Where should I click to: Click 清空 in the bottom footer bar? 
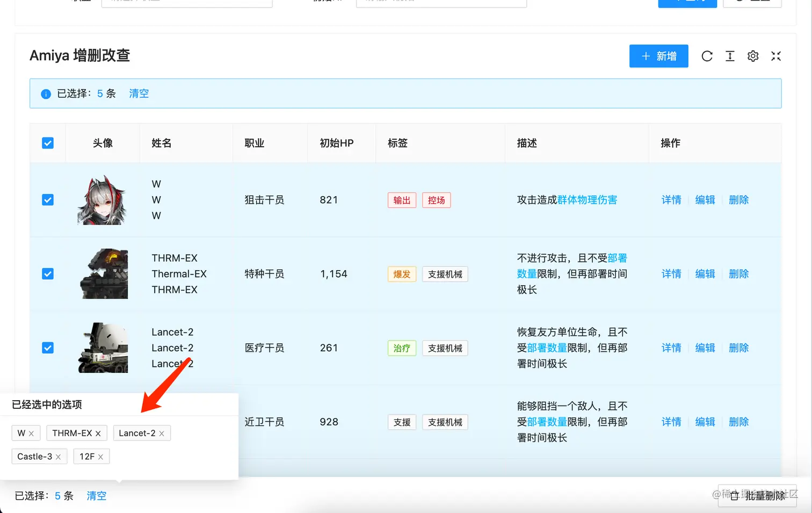97,496
